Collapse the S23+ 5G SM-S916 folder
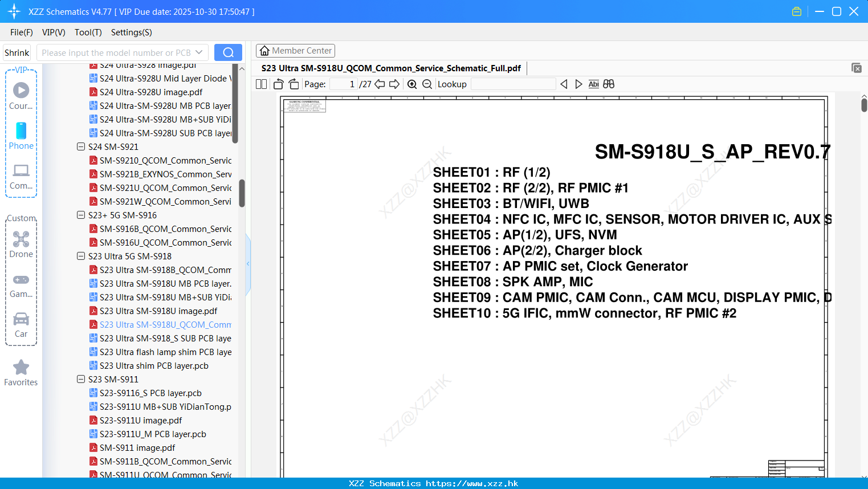The width and height of the screenshot is (868, 489). [81, 215]
